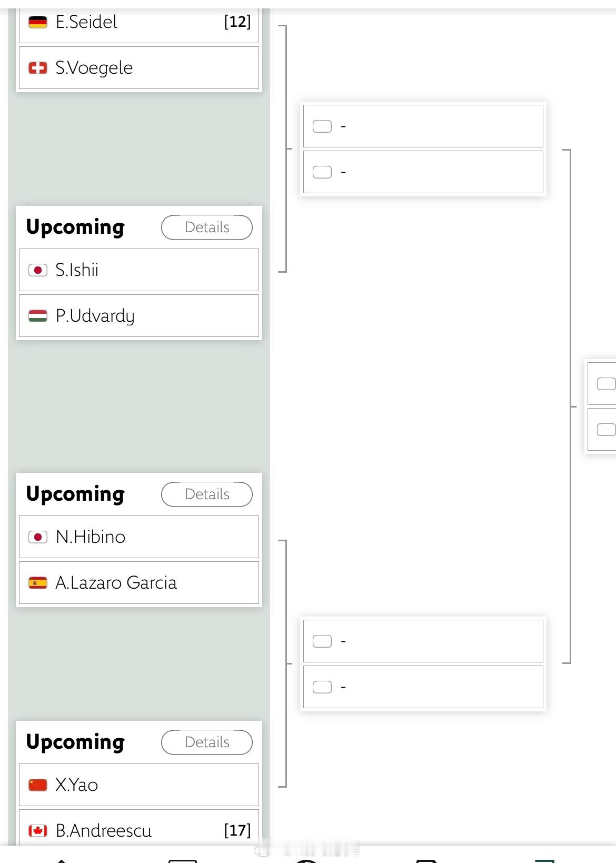This screenshot has height=863, width=616.
Task: Open Details for the Yao vs Andreescu match
Action: (x=207, y=742)
